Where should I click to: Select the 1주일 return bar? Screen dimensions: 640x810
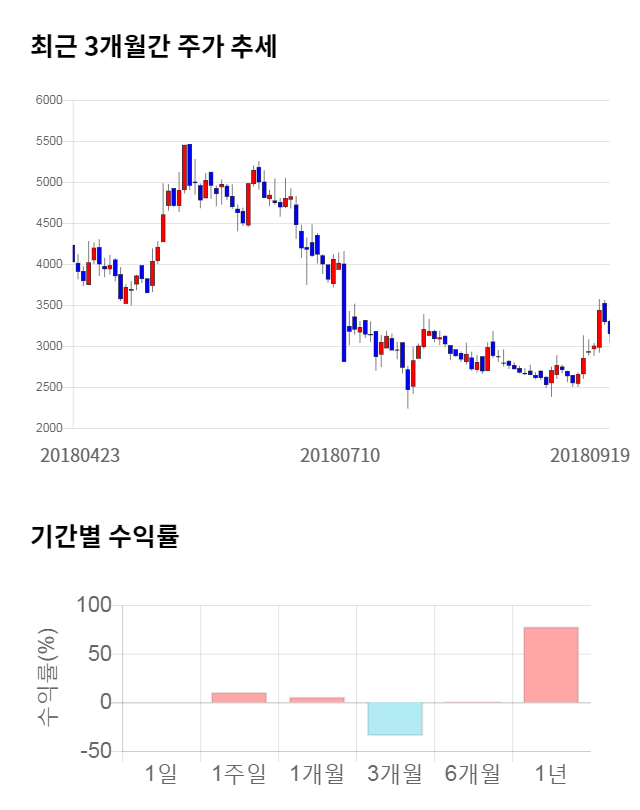coord(239,697)
